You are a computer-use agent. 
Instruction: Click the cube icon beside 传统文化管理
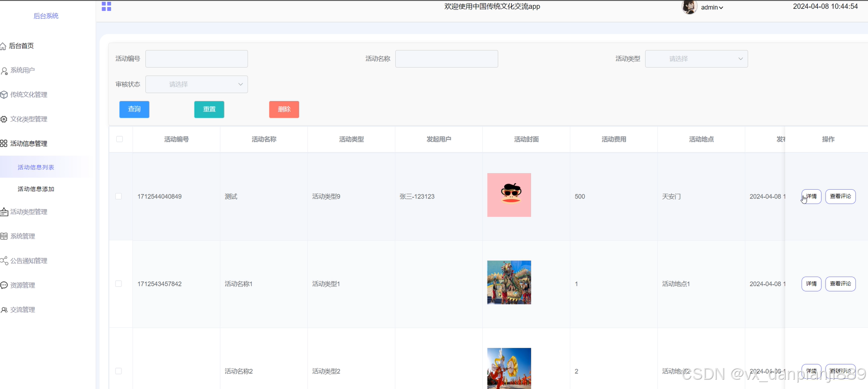point(4,95)
